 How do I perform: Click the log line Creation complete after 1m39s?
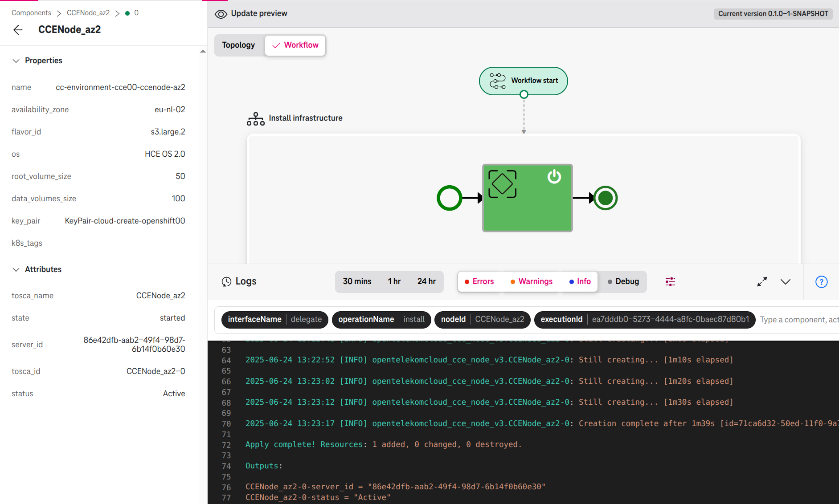click(542, 423)
